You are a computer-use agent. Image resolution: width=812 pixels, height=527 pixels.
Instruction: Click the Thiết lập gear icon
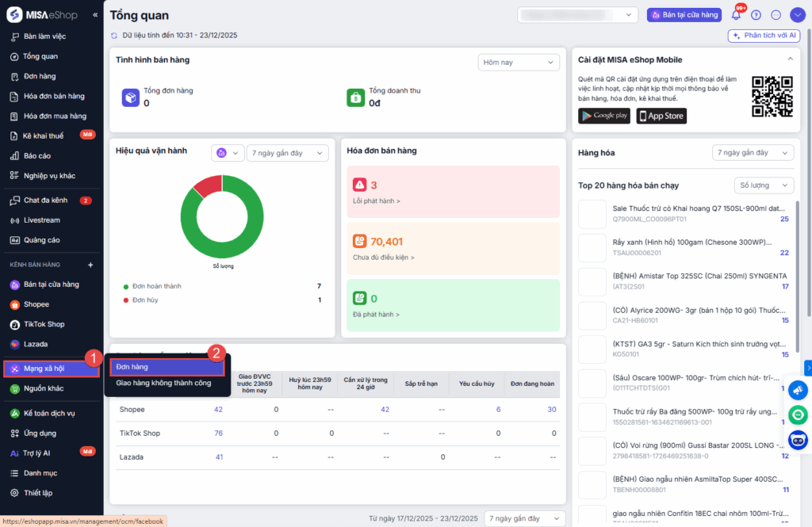(x=14, y=493)
